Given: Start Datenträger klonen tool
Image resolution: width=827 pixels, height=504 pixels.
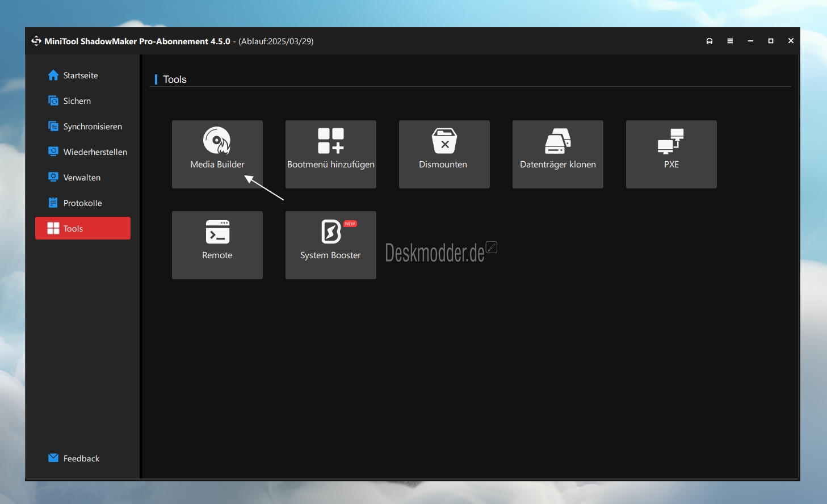Looking at the screenshot, I should (x=557, y=154).
